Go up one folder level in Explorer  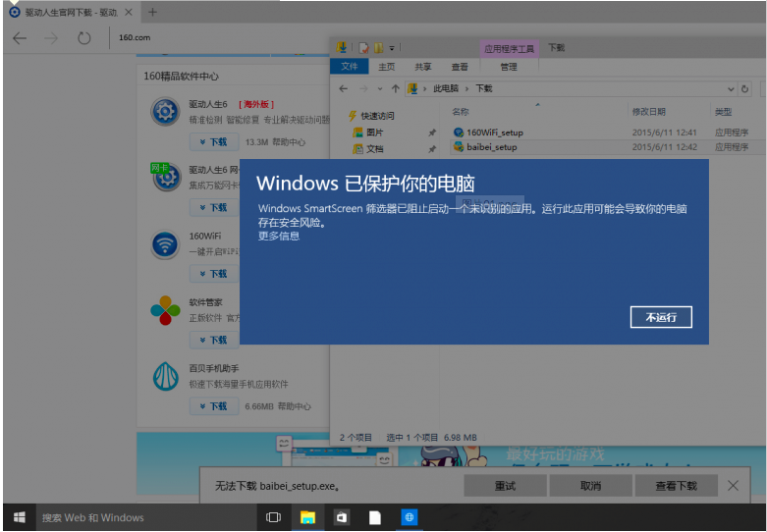point(395,88)
